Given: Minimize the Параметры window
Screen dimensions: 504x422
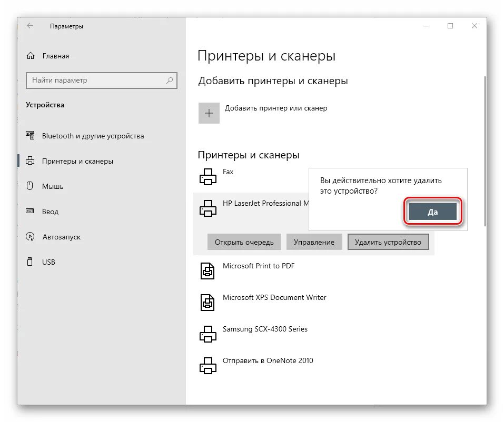Looking at the screenshot, I should click(x=426, y=26).
